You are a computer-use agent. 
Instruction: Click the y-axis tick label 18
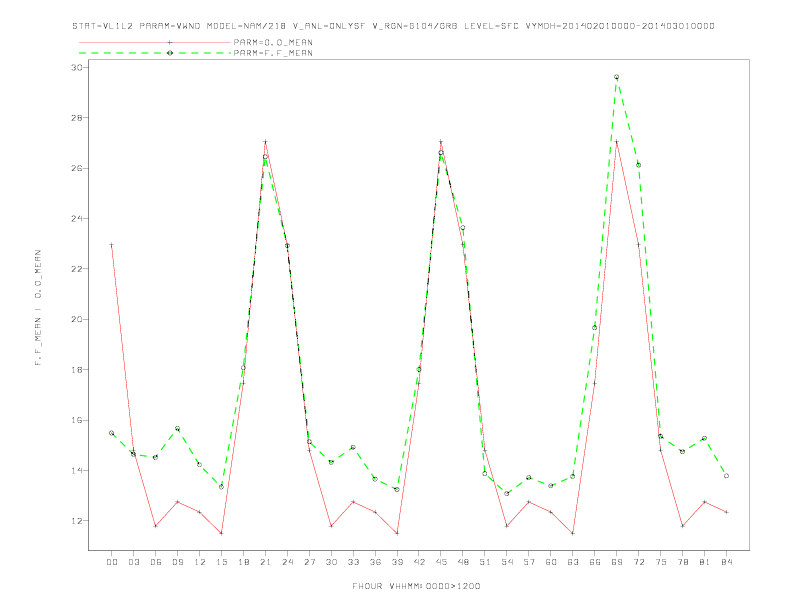77,370
